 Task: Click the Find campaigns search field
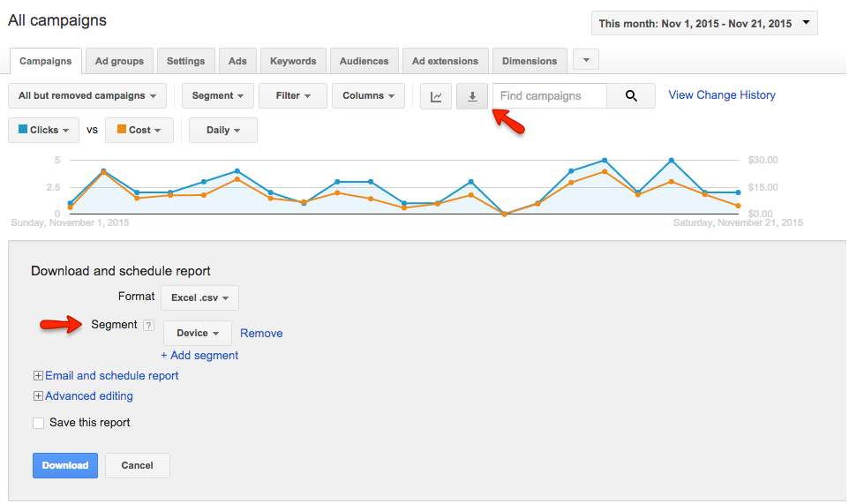(549, 96)
